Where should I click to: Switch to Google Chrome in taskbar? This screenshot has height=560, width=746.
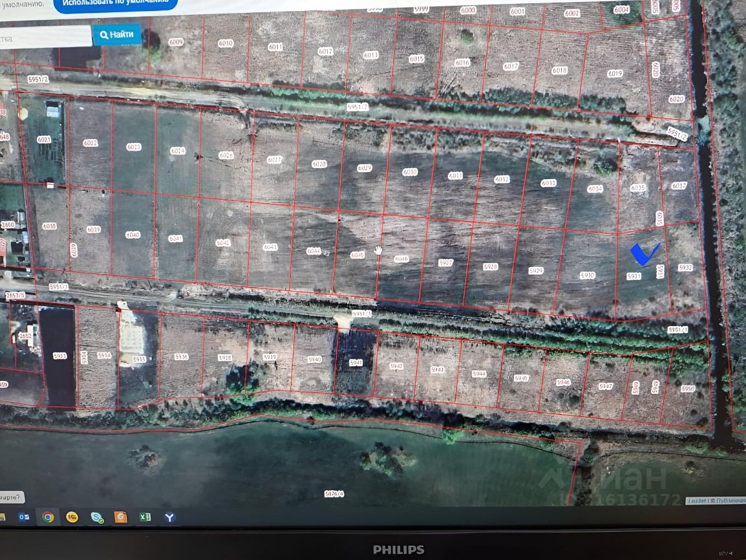tap(48, 517)
